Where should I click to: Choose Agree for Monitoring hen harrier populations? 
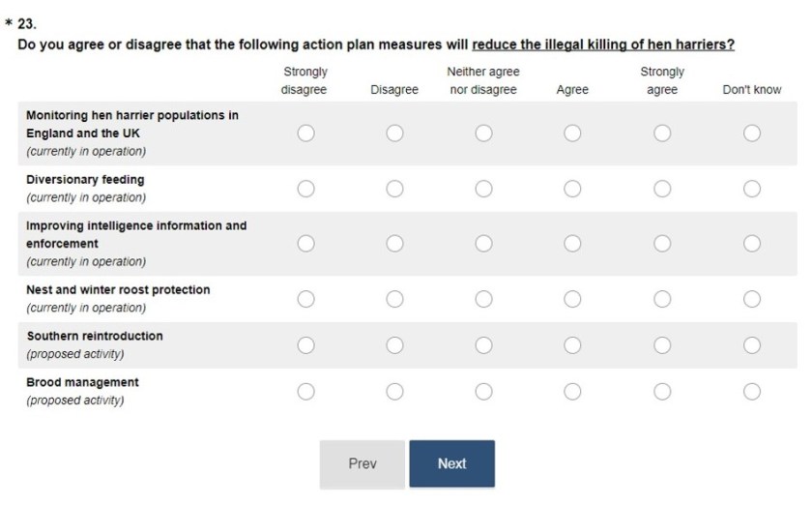pos(572,134)
